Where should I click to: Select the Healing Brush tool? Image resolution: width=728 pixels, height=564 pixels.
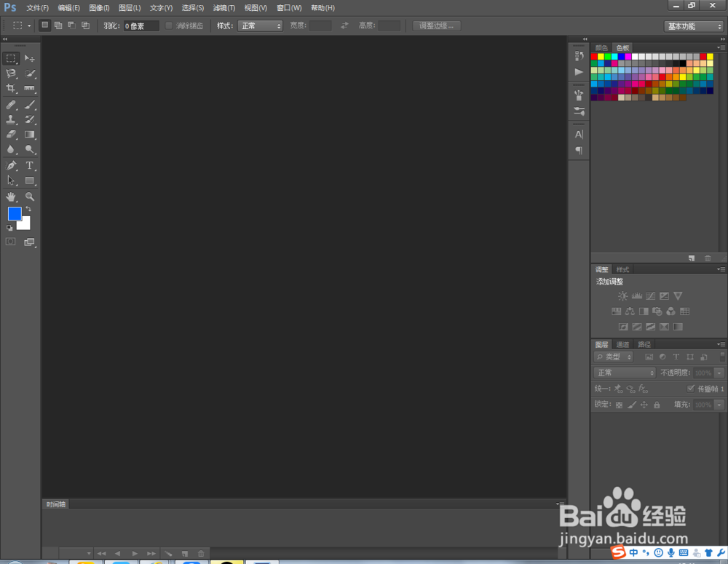pos(11,105)
